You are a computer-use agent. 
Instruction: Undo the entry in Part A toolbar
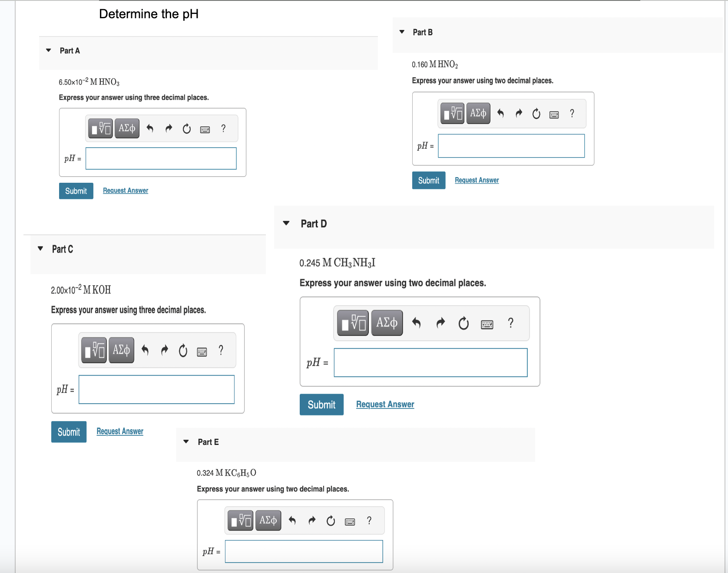pyautogui.click(x=150, y=128)
